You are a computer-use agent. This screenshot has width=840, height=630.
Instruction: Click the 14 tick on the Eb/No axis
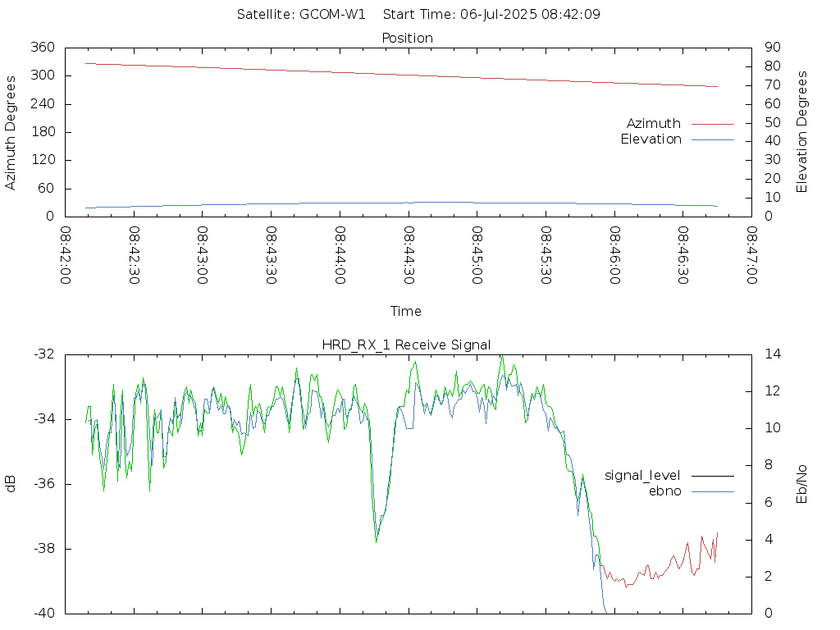click(773, 354)
